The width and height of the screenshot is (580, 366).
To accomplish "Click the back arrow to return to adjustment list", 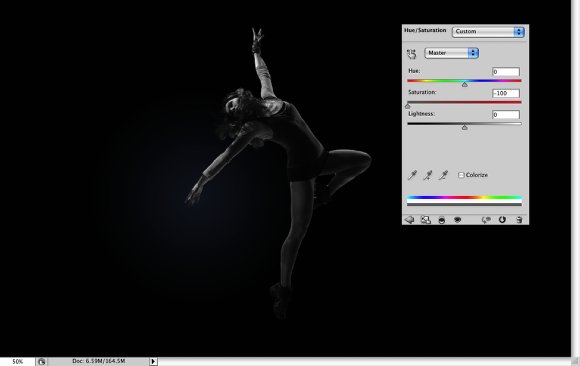I will 409,220.
